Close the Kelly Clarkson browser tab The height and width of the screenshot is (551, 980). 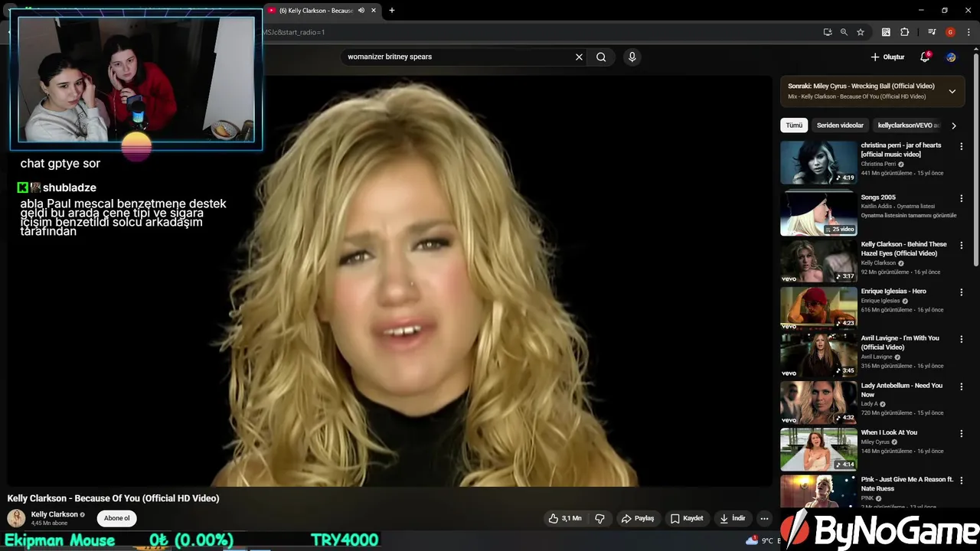(x=374, y=11)
